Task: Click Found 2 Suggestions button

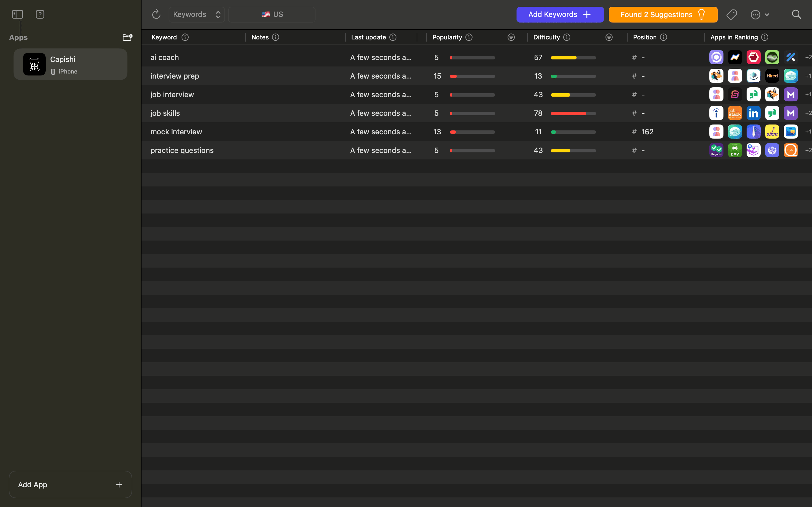Action: pos(663,14)
